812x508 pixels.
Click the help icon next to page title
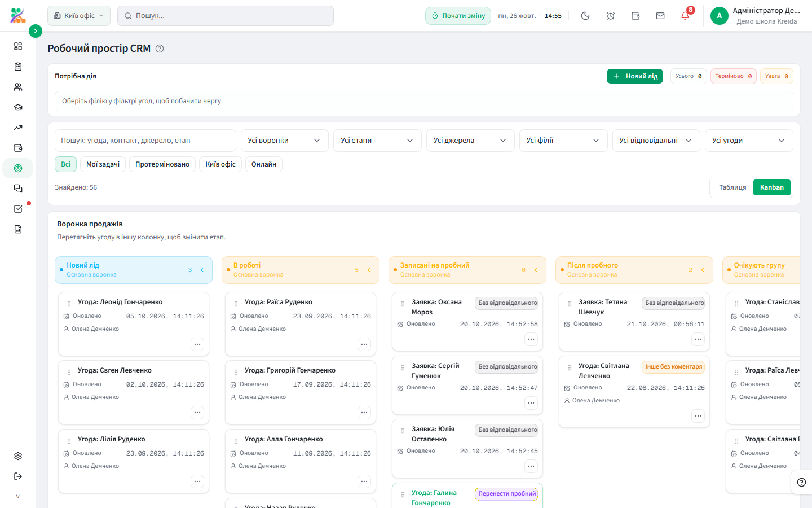[160, 49]
